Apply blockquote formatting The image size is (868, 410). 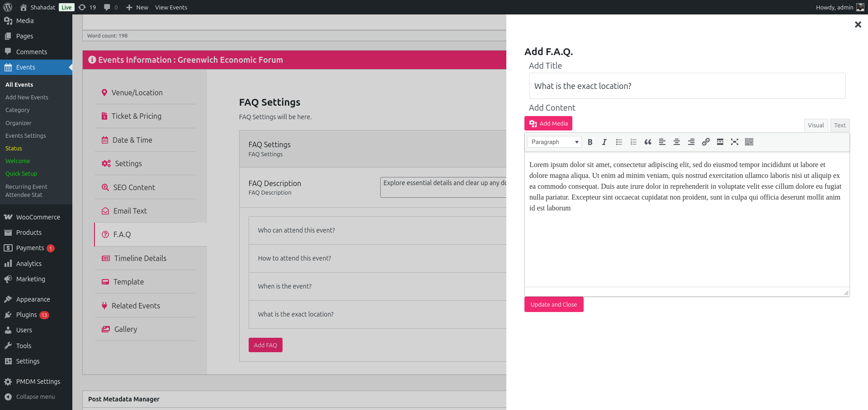(x=648, y=142)
